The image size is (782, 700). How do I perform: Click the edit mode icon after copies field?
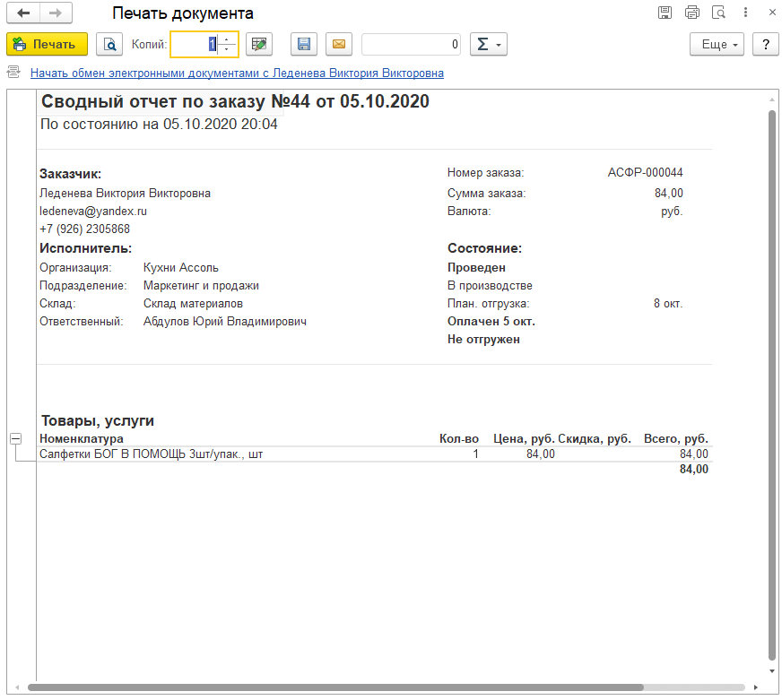(x=259, y=44)
